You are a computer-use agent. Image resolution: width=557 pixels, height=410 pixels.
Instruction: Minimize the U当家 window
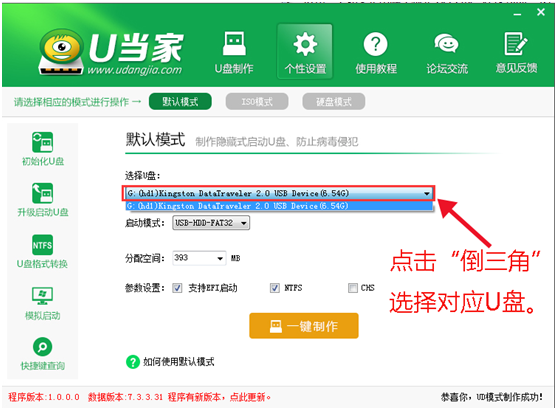[x=517, y=14]
